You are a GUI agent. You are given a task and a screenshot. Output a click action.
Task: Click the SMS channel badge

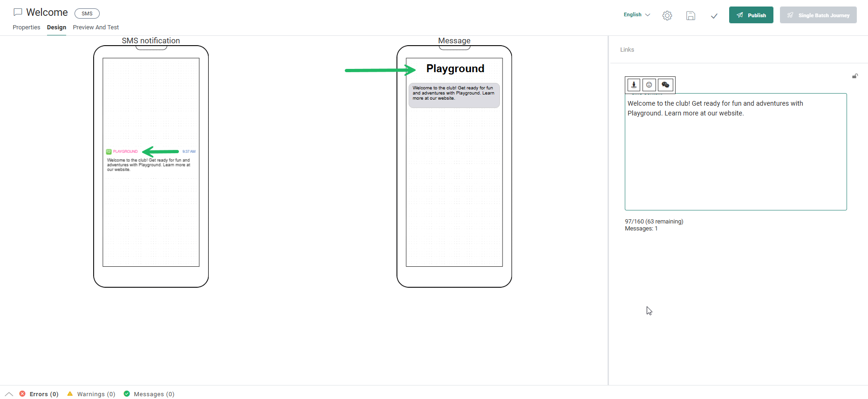[87, 14]
